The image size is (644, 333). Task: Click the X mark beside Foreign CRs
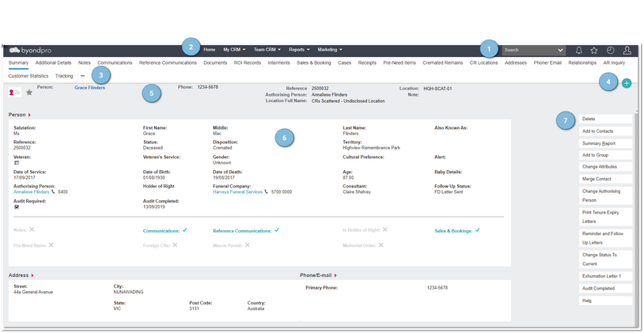pos(175,244)
